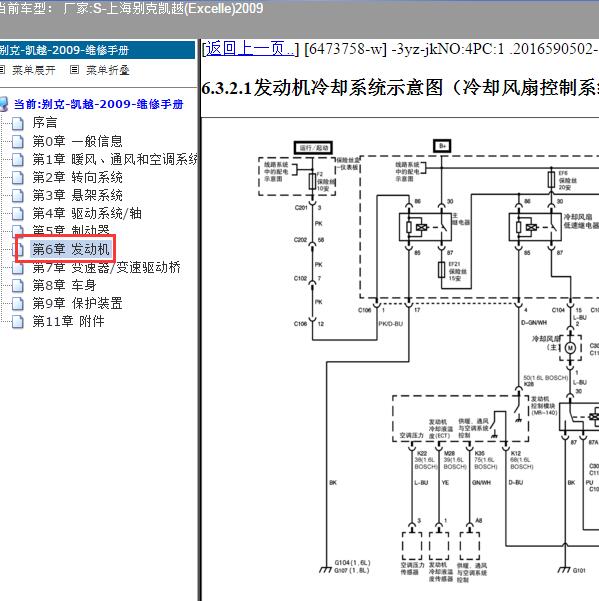This screenshot has height=601, width=599.
Task: Open the 返回上一页 link
Action: tap(250, 49)
